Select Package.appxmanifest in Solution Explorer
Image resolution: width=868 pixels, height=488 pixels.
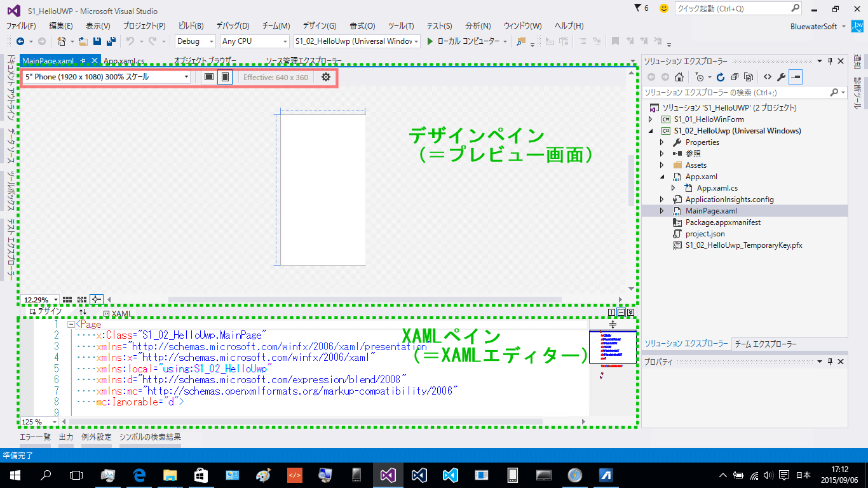point(722,222)
